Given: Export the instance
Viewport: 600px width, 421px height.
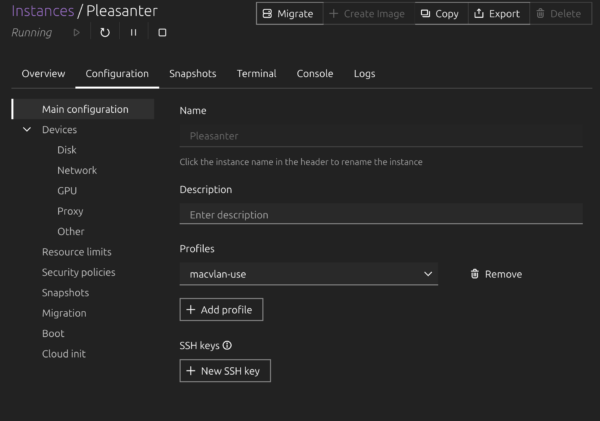Looking at the screenshot, I should [x=496, y=14].
